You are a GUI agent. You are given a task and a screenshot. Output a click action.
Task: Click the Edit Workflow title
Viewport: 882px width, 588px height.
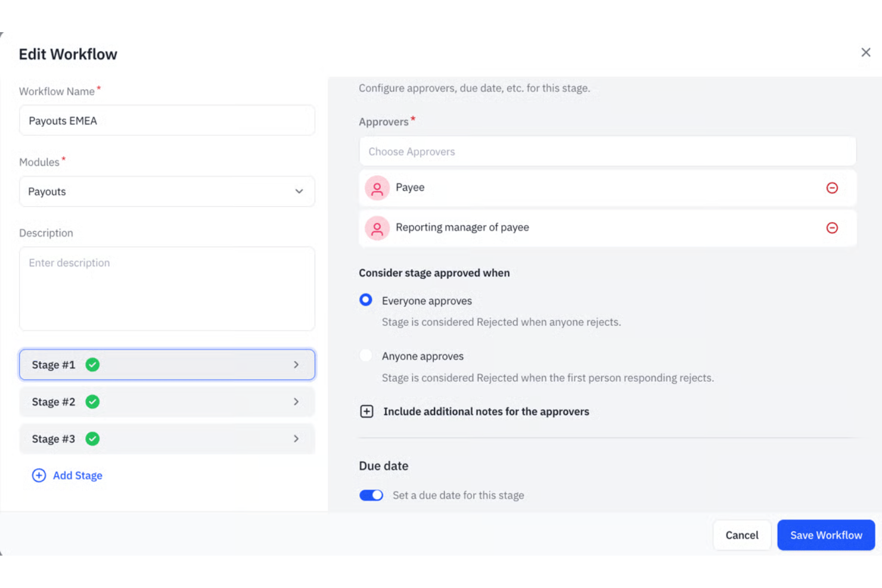(x=68, y=54)
